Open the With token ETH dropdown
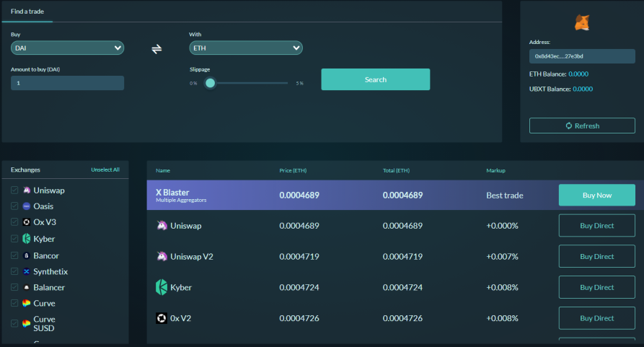 pos(246,48)
